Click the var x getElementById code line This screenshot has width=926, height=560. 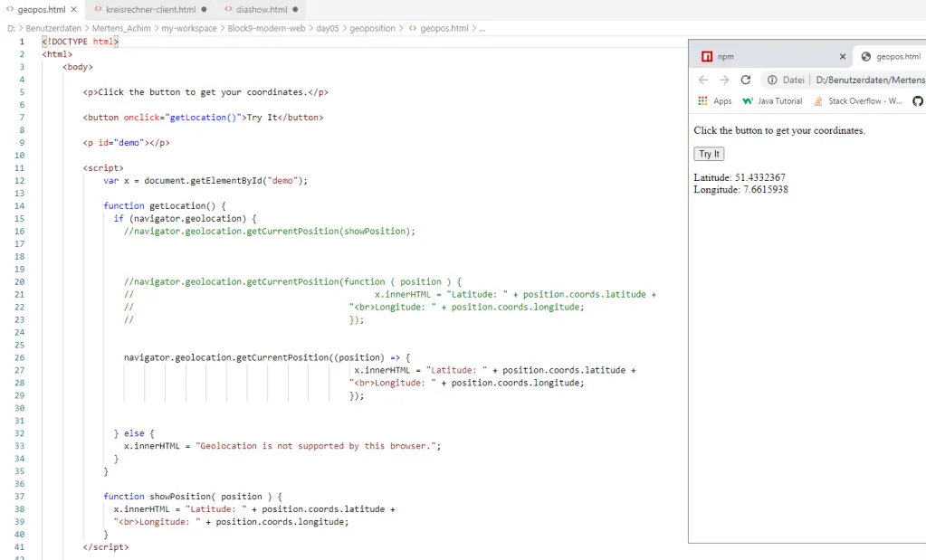pos(205,181)
